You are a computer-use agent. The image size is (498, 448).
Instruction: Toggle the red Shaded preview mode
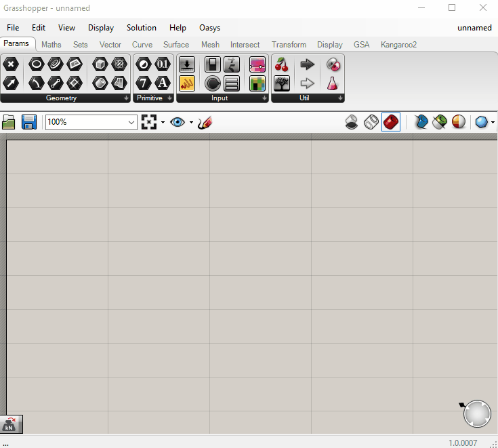(x=391, y=122)
